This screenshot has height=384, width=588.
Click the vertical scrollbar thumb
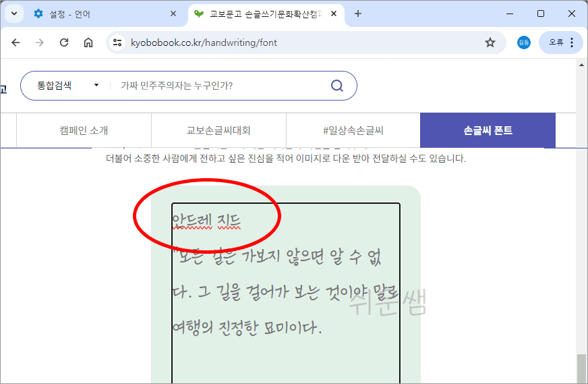point(582,368)
